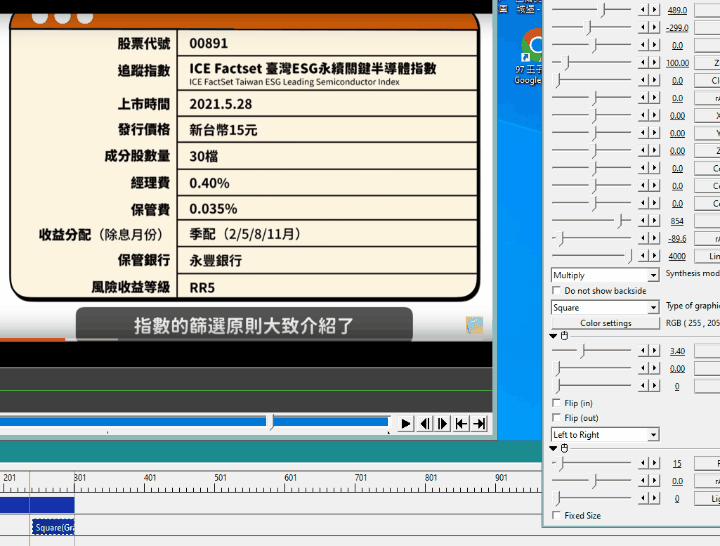The width and height of the screenshot is (720, 546).
Task: Click the Synthesis mode label
Action: 692,273
